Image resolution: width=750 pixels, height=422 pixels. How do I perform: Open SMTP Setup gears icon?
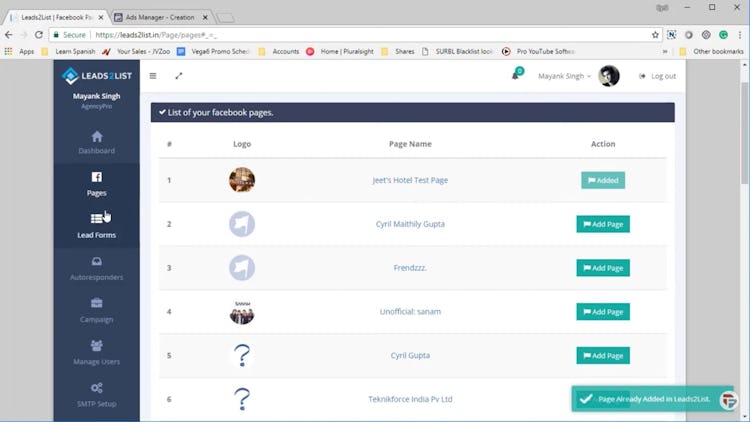click(97, 388)
